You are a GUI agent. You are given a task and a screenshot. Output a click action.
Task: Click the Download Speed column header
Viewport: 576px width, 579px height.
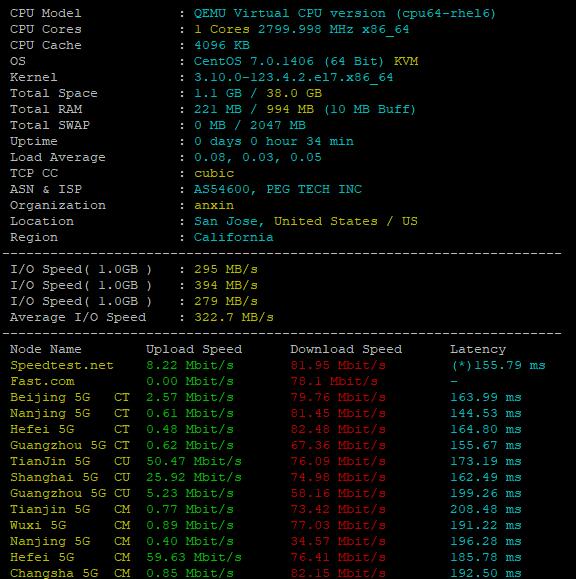coord(346,349)
